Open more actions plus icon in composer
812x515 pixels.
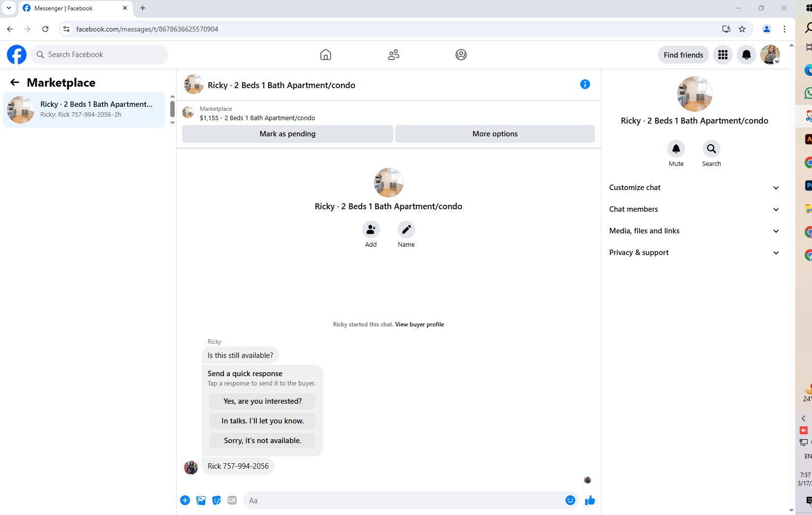[x=185, y=500]
